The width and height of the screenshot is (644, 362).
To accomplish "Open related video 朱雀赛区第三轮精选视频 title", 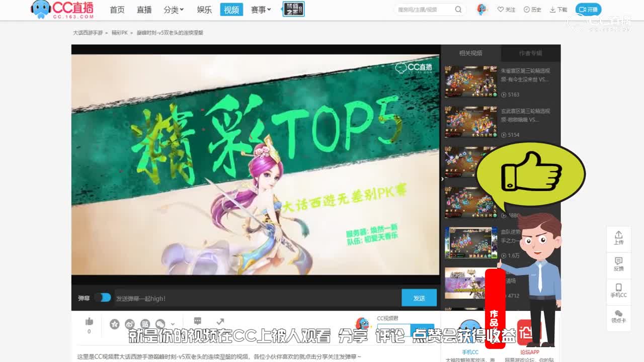I will point(526,75).
